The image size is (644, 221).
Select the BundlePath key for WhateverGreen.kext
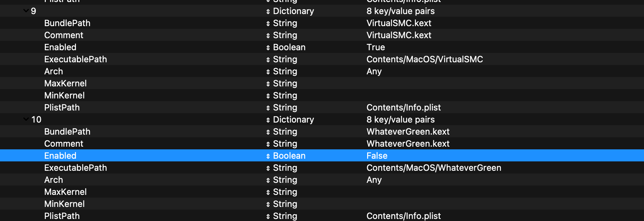[x=67, y=132]
